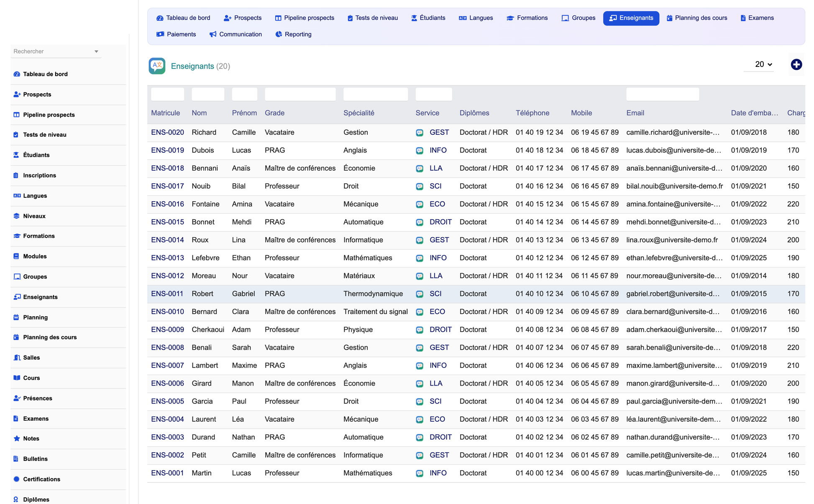This screenshot has height=504, width=814.
Task: Sort by the Matricule column header
Action: [165, 113]
